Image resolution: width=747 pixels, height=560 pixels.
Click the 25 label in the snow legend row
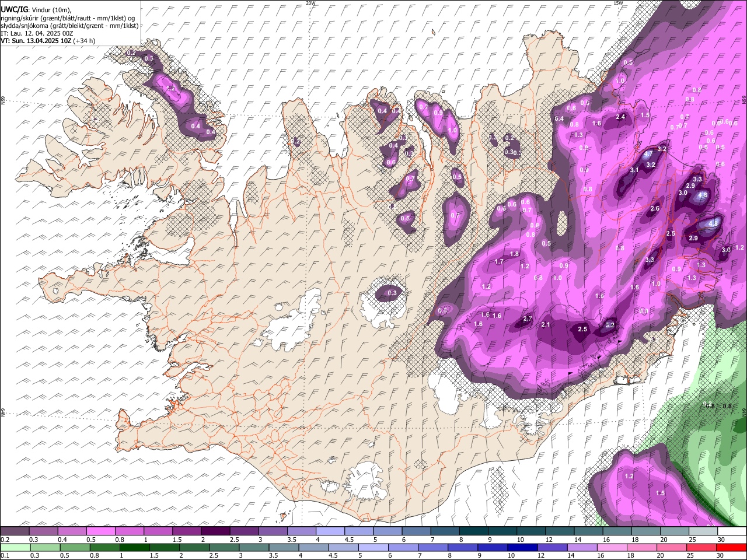692,540
